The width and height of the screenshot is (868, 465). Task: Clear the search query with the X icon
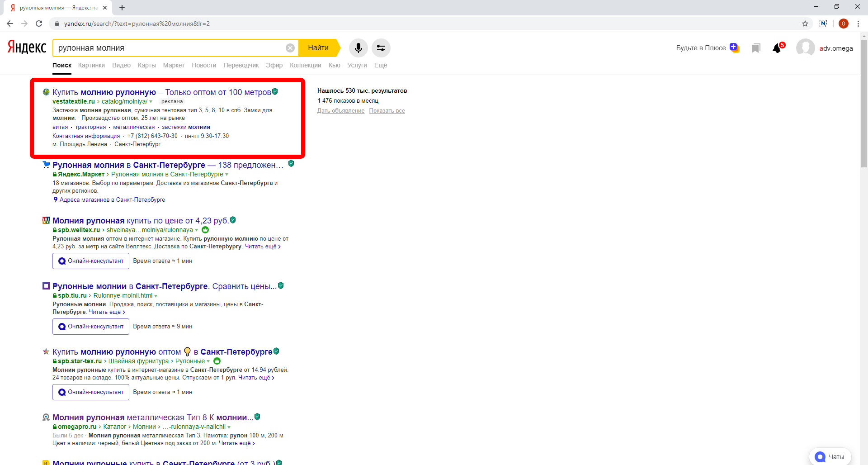pos(290,48)
